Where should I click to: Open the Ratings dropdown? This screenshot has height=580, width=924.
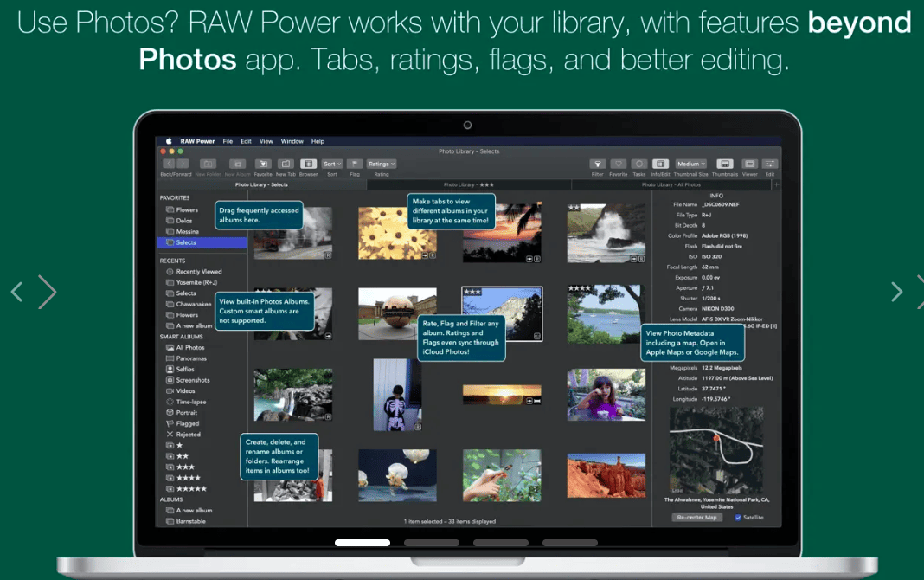382,164
